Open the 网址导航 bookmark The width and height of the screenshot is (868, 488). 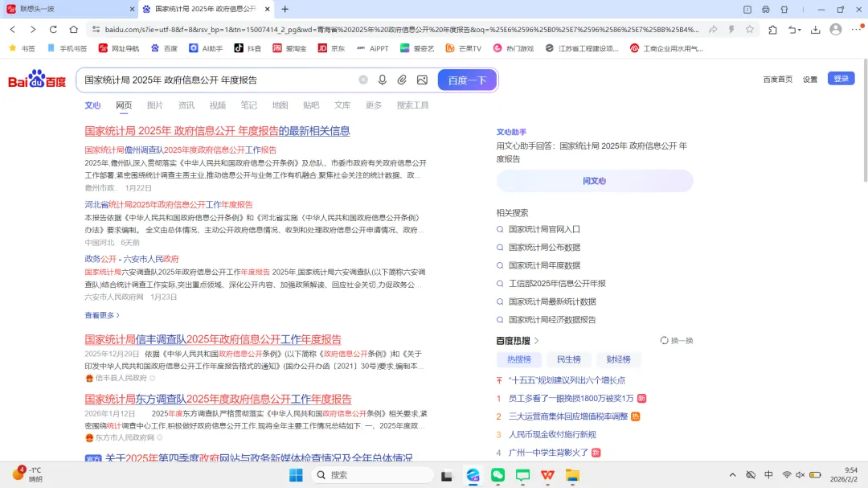(x=118, y=48)
